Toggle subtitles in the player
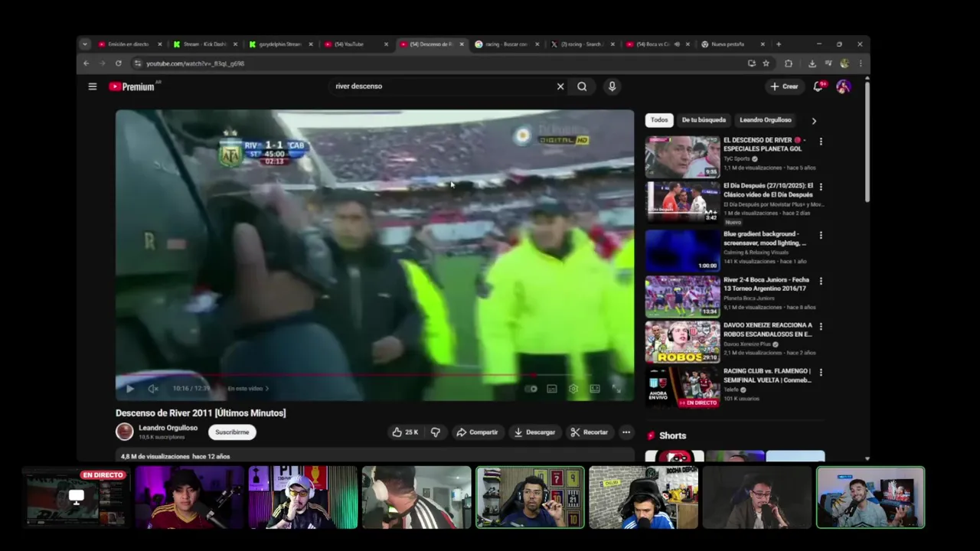The image size is (980, 551). point(552,389)
